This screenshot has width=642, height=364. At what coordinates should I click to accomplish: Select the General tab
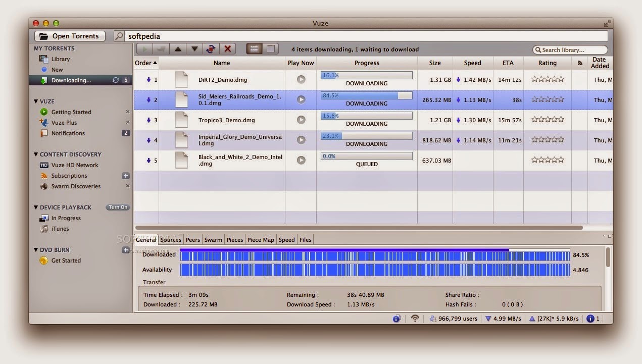[146, 240]
